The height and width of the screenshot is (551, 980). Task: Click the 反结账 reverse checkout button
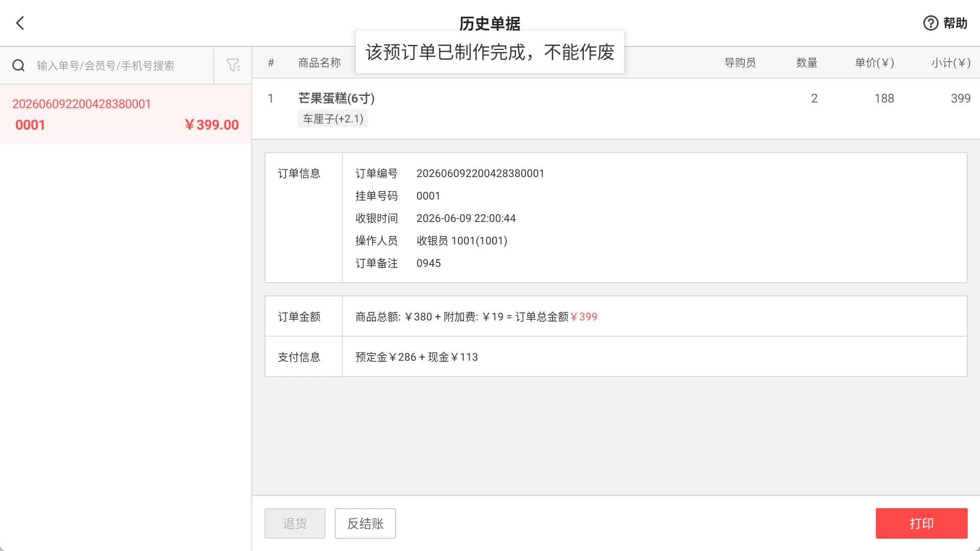coord(365,523)
